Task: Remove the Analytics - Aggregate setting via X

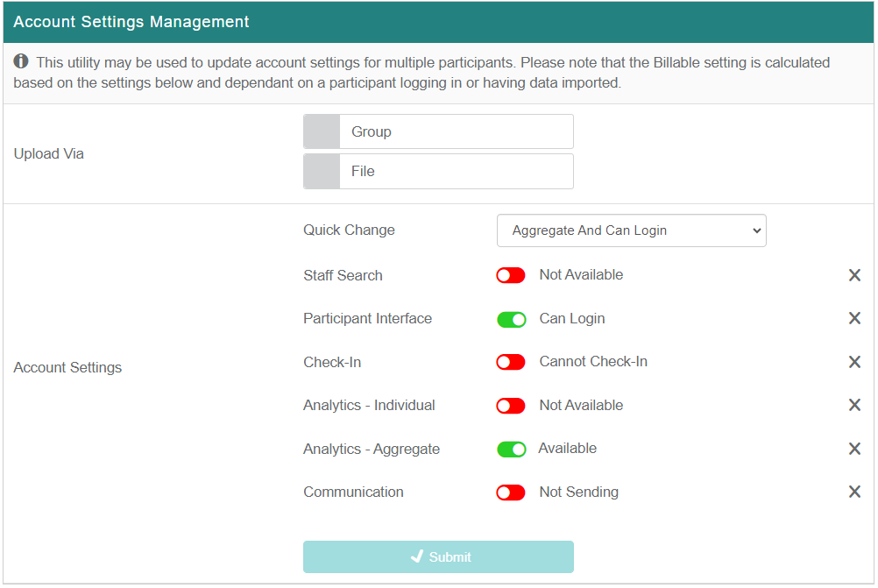Action: [854, 449]
